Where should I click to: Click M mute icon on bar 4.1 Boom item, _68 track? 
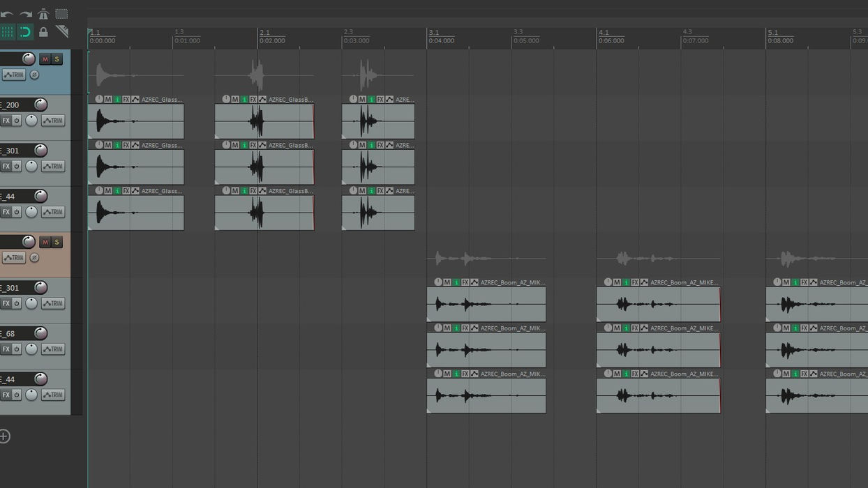pos(617,328)
